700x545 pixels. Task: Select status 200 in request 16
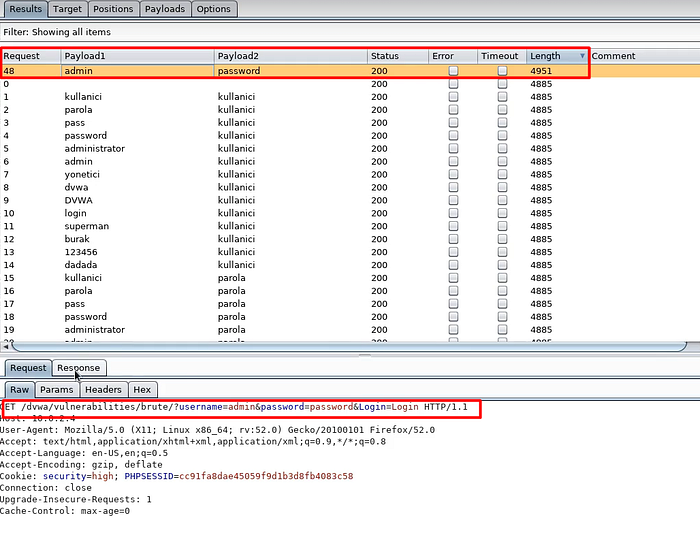(379, 291)
